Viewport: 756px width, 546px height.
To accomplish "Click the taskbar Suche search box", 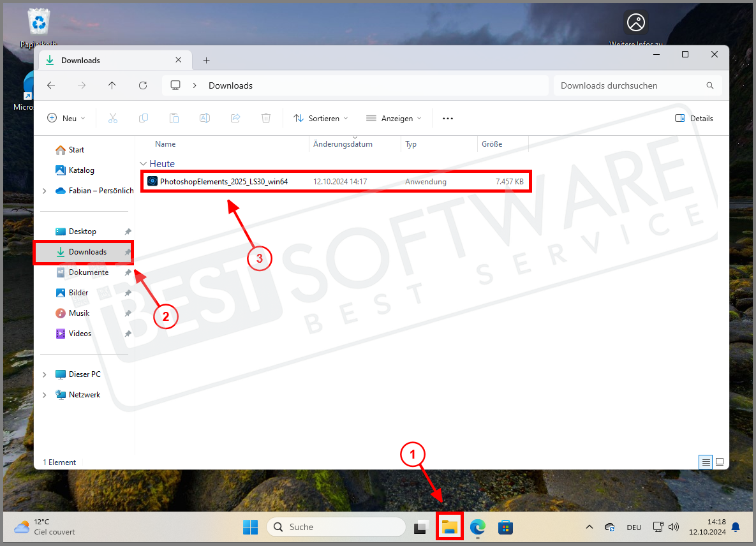I will [336, 527].
